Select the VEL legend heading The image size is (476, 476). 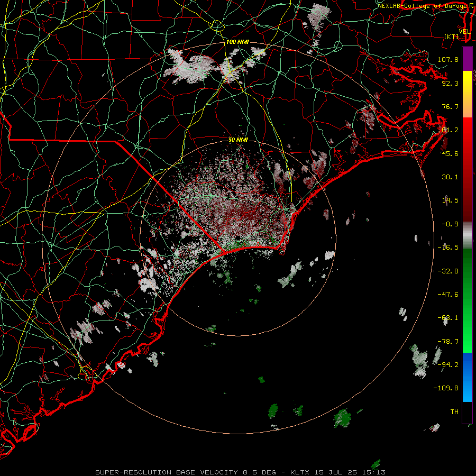point(465,31)
